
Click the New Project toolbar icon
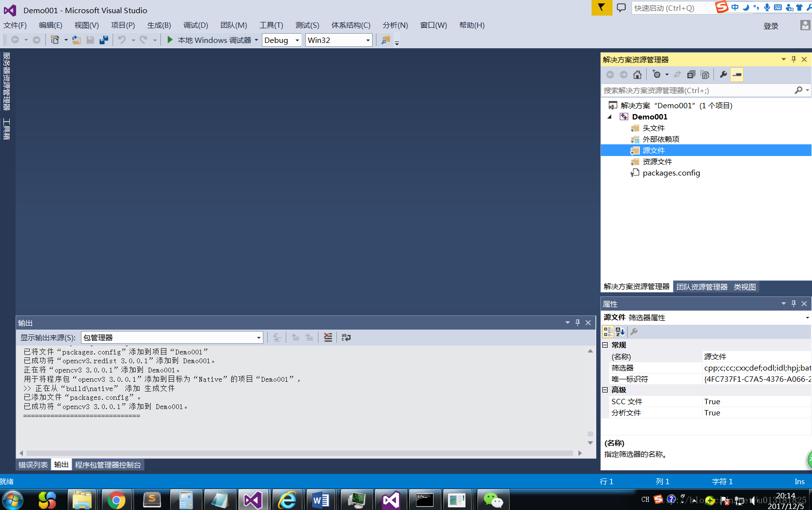pos(55,40)
